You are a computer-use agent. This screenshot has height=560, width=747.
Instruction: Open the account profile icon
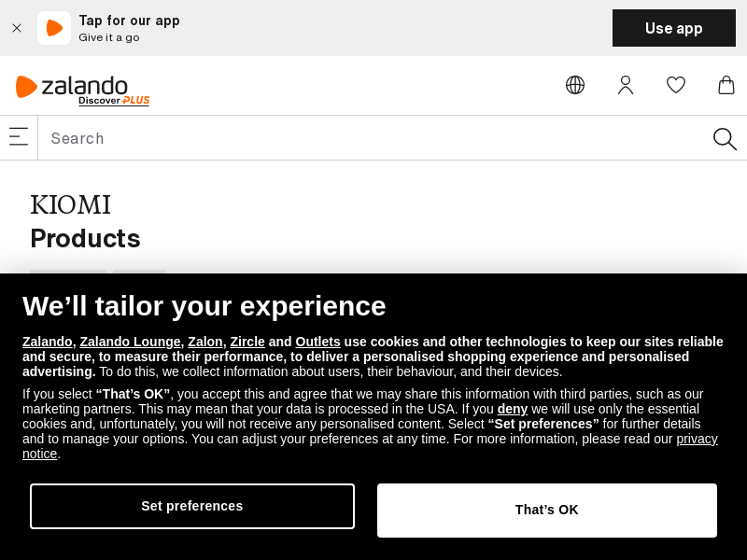point(626,85)
